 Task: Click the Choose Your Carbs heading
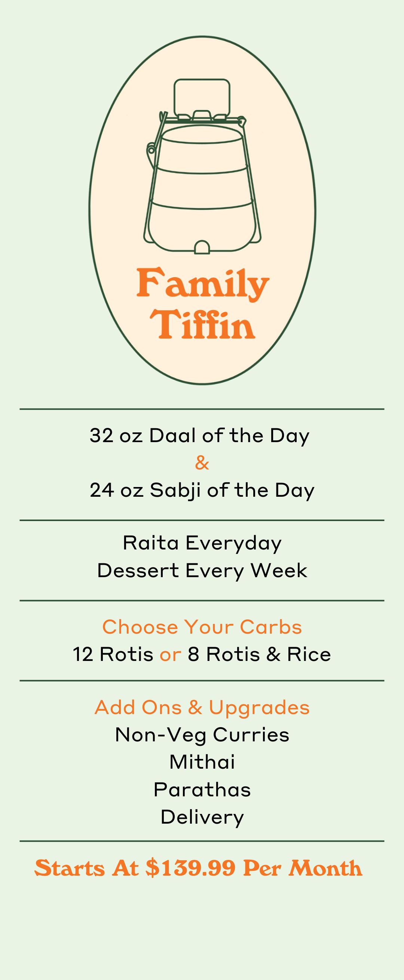click(202, 627)
